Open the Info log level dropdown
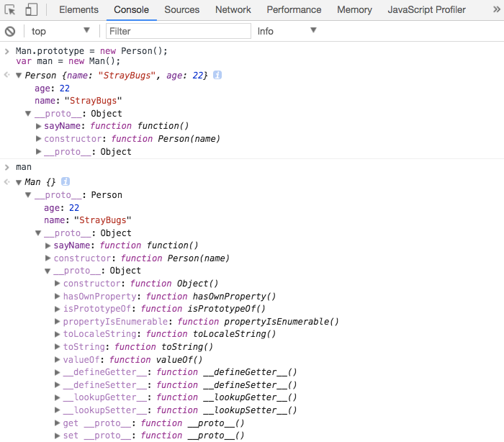The height and width of the screenshot is (442, 504). [287, 31]
